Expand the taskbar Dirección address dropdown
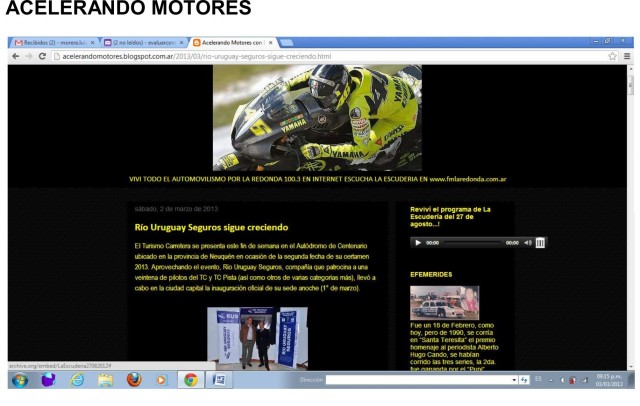The width and height of the screenshot is (640, 406). click(513, 381)
